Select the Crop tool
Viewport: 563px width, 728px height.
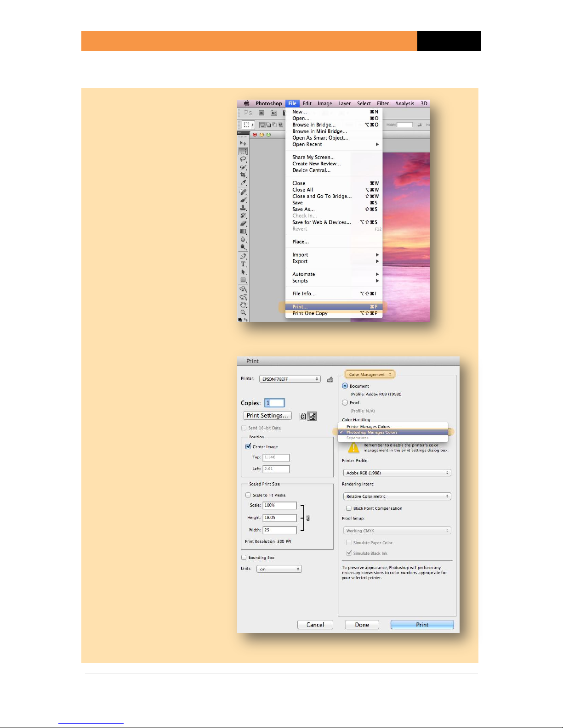[243, 175]
